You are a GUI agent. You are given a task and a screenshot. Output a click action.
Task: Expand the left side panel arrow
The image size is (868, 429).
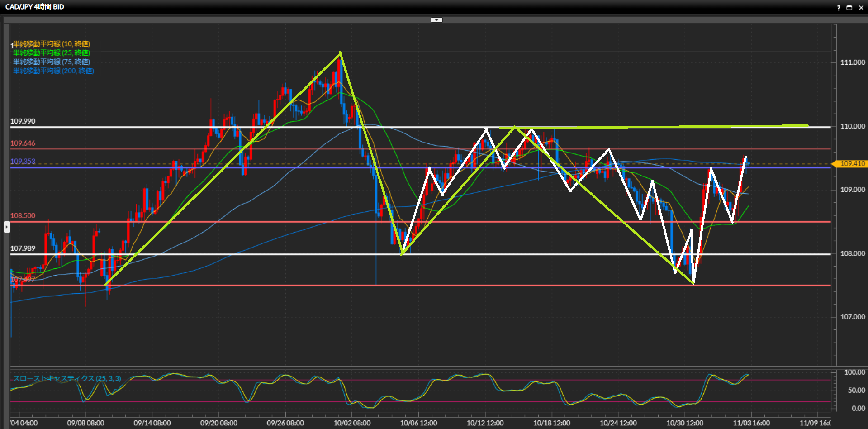7,227
